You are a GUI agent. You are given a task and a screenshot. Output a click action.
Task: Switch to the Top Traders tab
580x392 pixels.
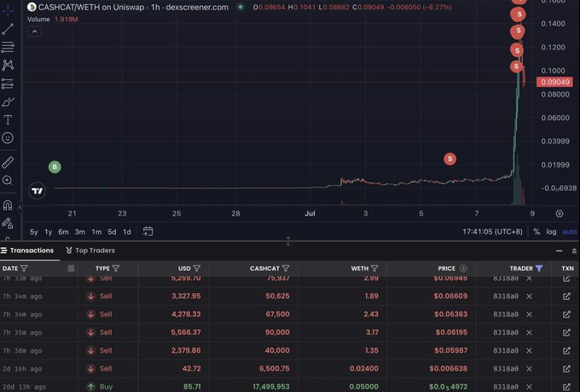point(90,251)
